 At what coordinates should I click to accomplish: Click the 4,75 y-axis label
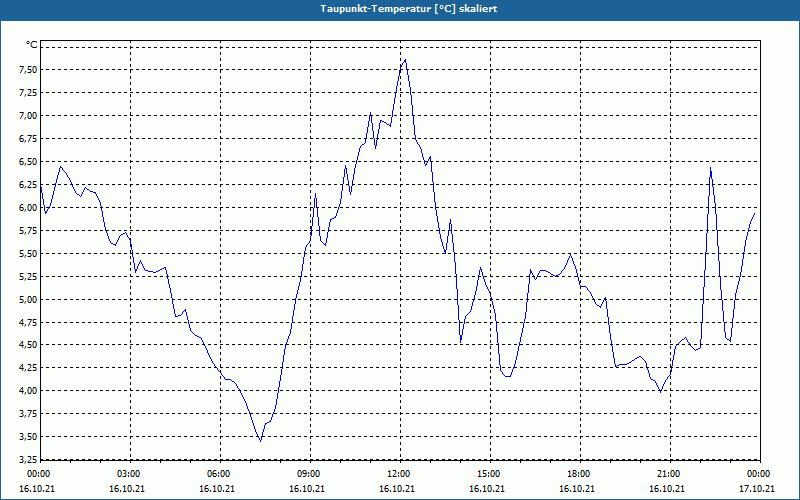pos(28,322)
